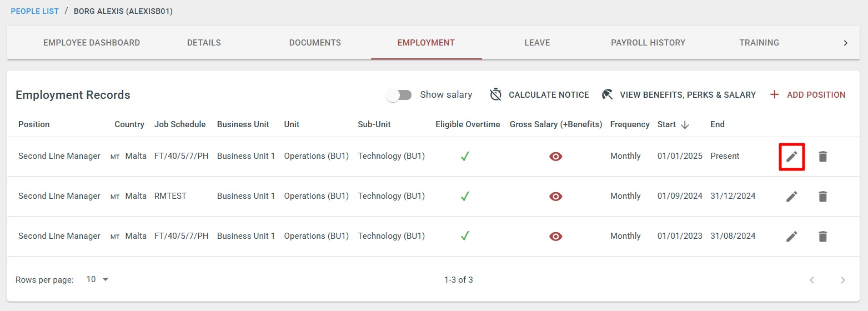The width and height of the screenshot is (868, 311).
Task: Reveal gross salary for the 01/01/2023 record
Action: pos(556,236)
